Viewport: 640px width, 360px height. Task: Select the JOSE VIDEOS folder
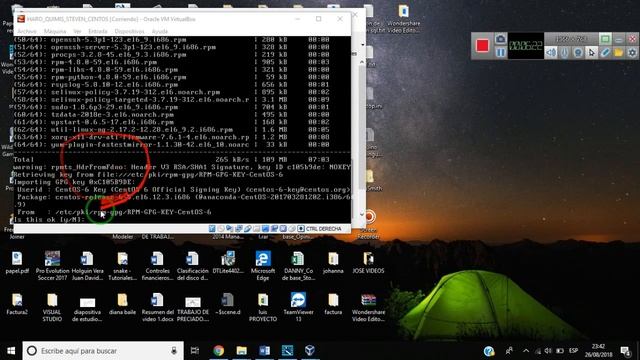368,263
